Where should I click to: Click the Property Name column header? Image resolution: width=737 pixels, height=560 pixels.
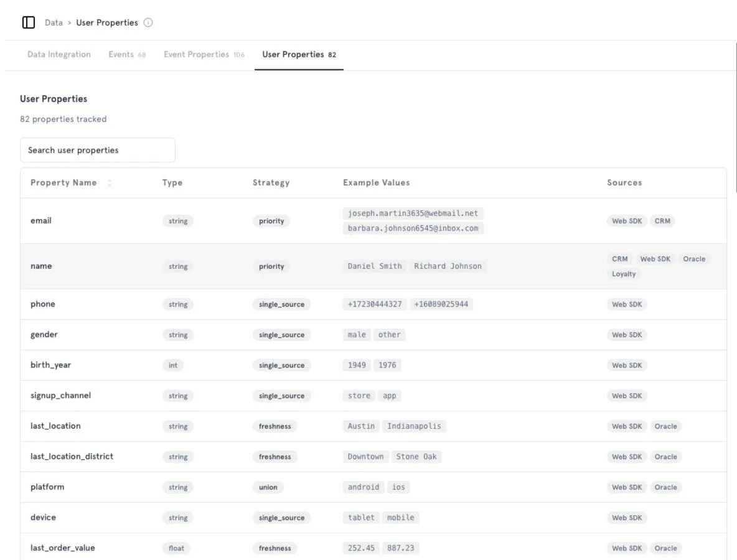pyautogui.click(x=63, y=183)
